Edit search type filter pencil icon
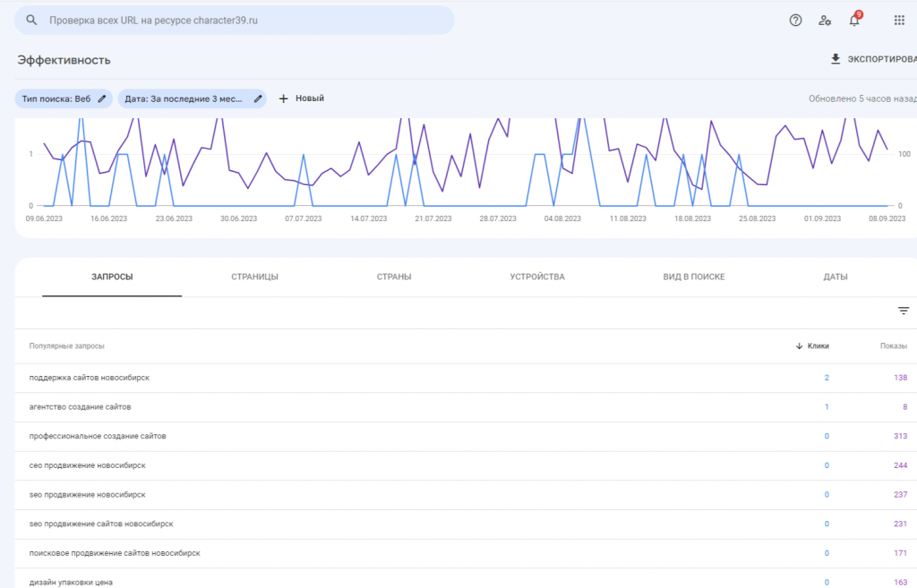This screenshot has width=917, height=588. 102,98
